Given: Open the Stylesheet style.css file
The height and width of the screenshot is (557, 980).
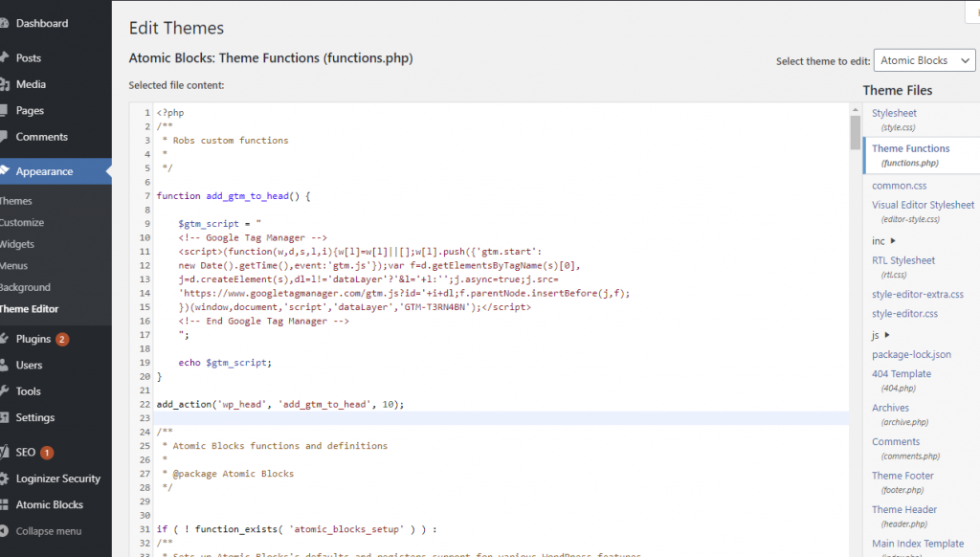Looking at the screenshot, I should [894, 113].
